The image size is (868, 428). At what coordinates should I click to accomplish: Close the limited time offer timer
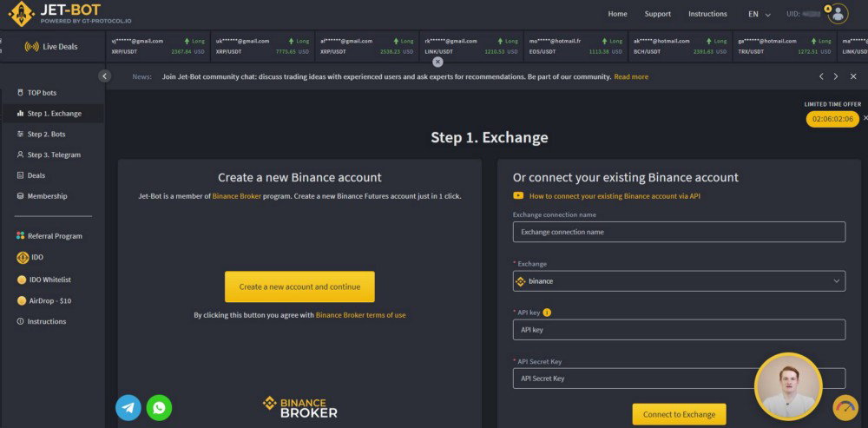point(865,118)
